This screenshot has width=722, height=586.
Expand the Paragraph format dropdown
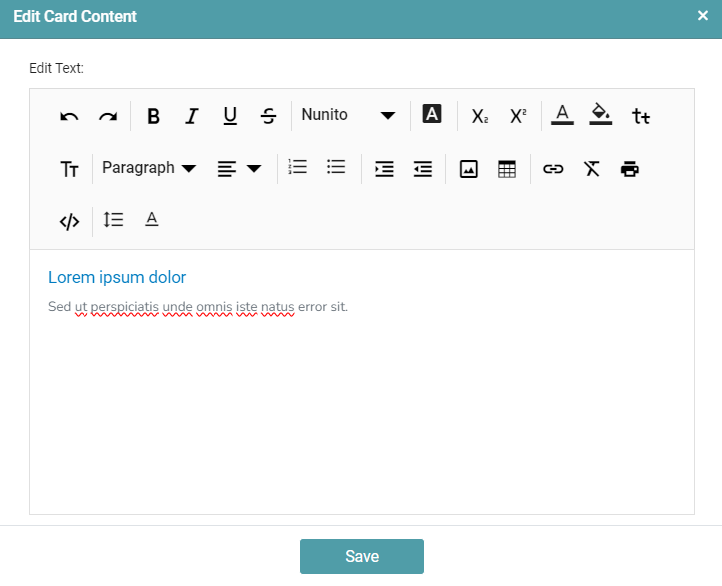point(148,168)
